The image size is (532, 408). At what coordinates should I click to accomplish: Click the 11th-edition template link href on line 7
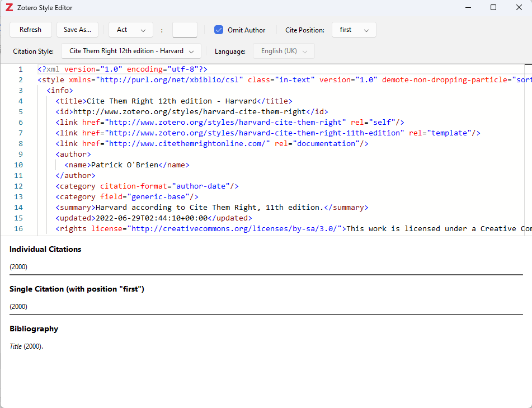(x=254, y=133)
